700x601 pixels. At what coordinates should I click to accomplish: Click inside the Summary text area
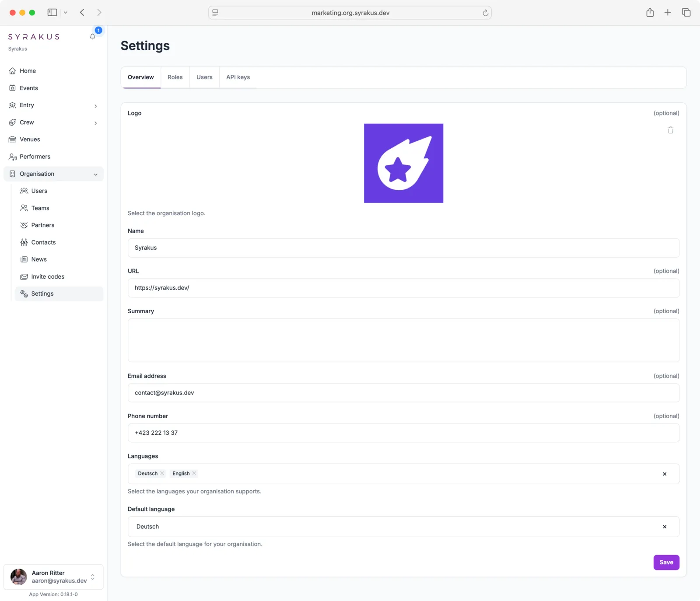(x=403, y=340)
